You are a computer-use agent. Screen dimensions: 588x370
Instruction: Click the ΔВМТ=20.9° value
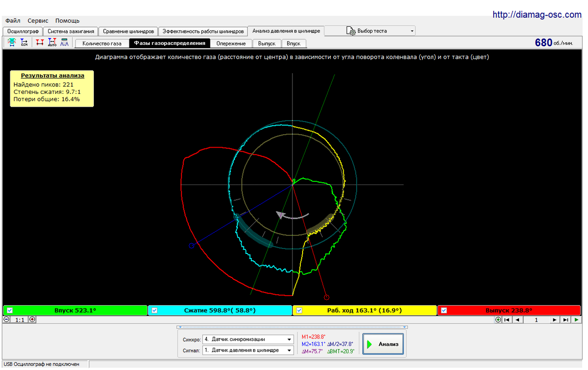341,351
